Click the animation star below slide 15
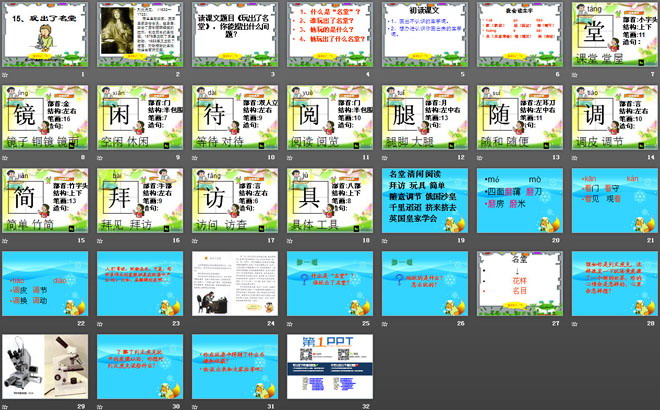 [5, 241]
